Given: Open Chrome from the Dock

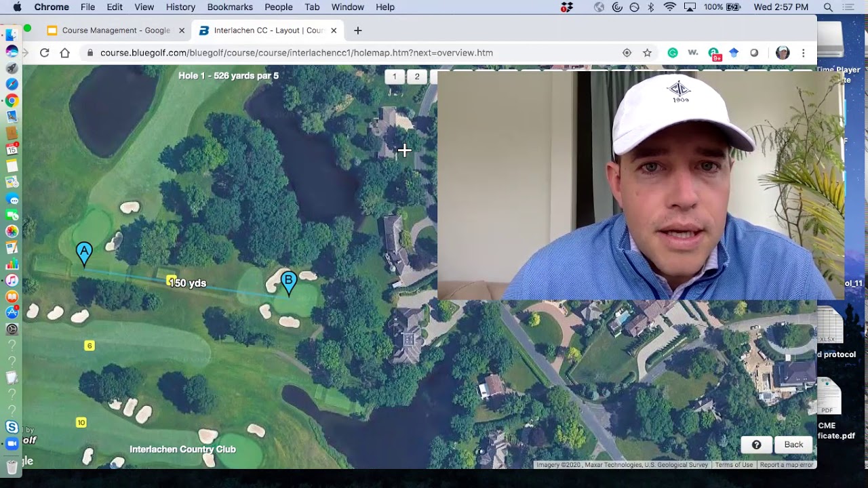Looking at the screenshot, I should click(x=12, y=100).
